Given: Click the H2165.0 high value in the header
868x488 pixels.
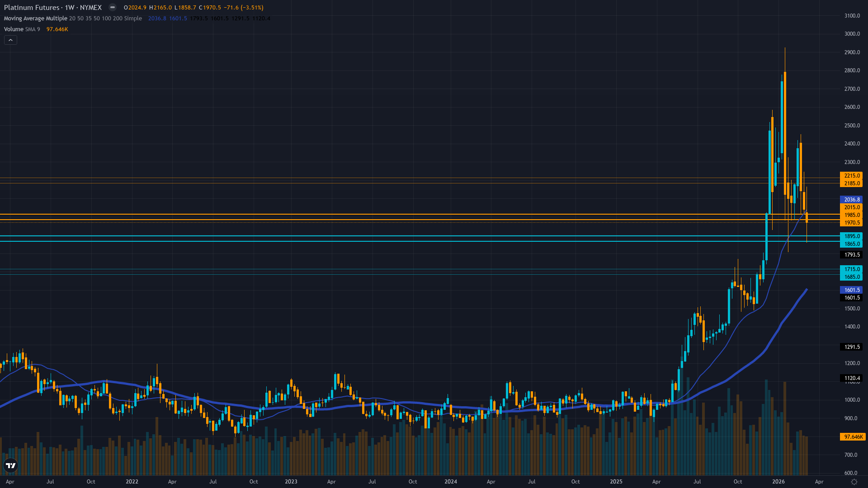Looking at the screenshot, I should pyautogui.click(x=160, y=8).
